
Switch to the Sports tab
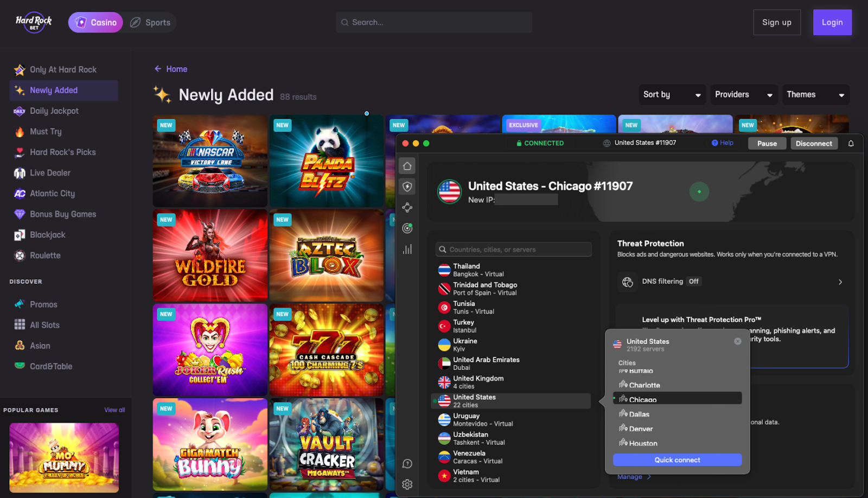(150, 22)
